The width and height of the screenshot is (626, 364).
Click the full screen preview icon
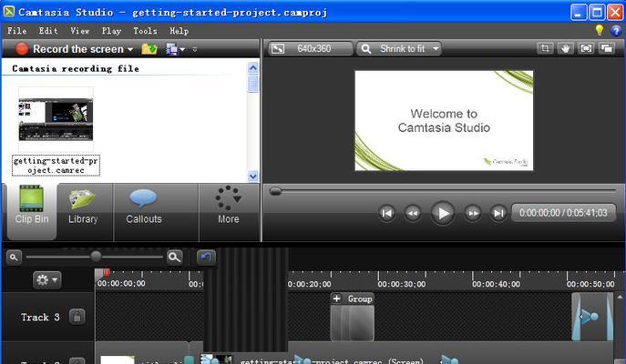click(x=586, y=48)
